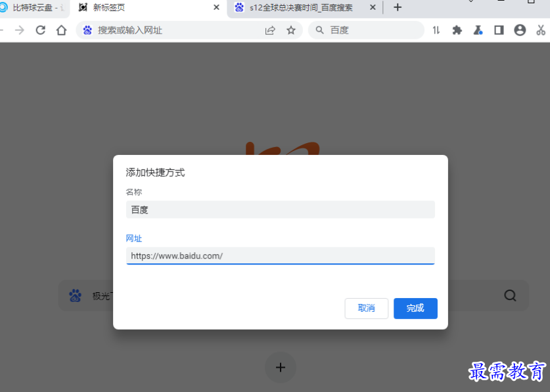Click the 名称 label
Viewport: 550px width, 392px height.
[133, 192]
